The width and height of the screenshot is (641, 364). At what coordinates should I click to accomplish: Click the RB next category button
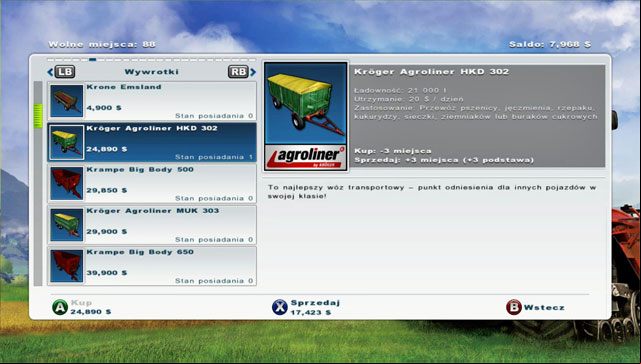238,72
